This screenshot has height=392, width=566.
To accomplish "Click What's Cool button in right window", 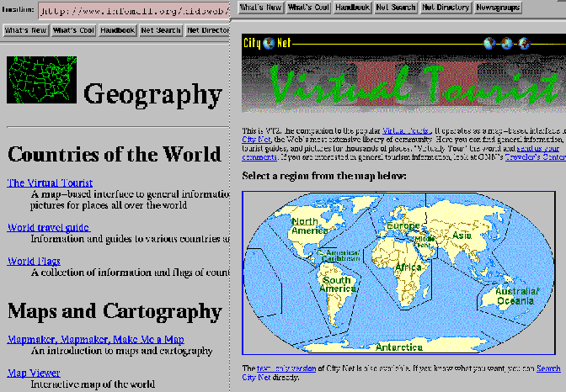I will 308,8.
